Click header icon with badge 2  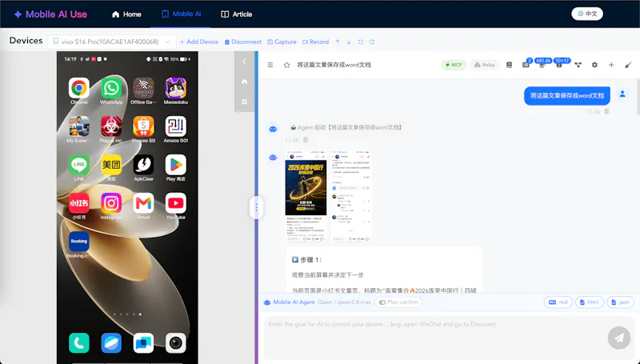tap(526, 65)
